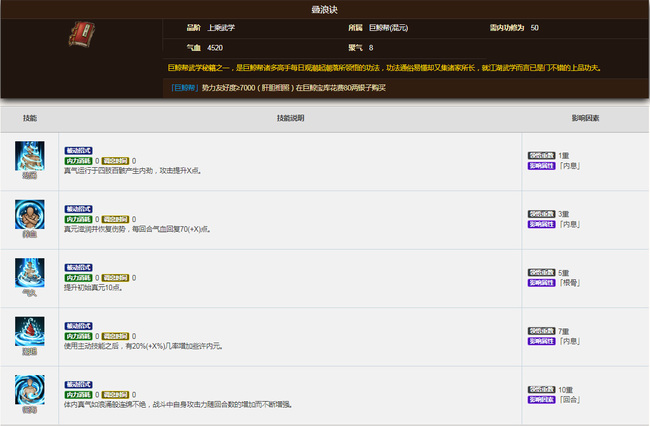This screenshot has width=650, height=426.
Task: Select the skill icon for 体内真气如浪涌般
Action: pos(30,389)
